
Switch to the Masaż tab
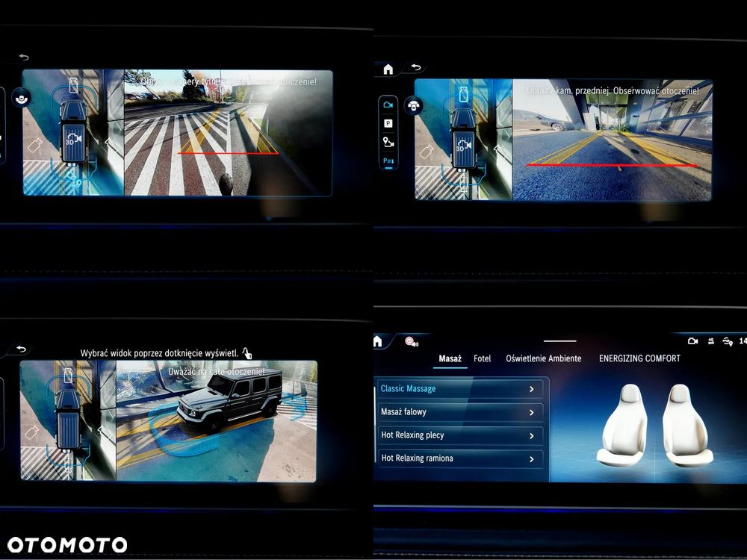tap(450, 358)
